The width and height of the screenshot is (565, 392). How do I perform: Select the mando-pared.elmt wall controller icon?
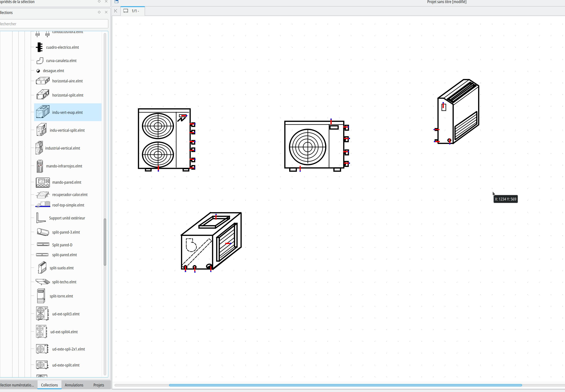click(x=43, y=182)
